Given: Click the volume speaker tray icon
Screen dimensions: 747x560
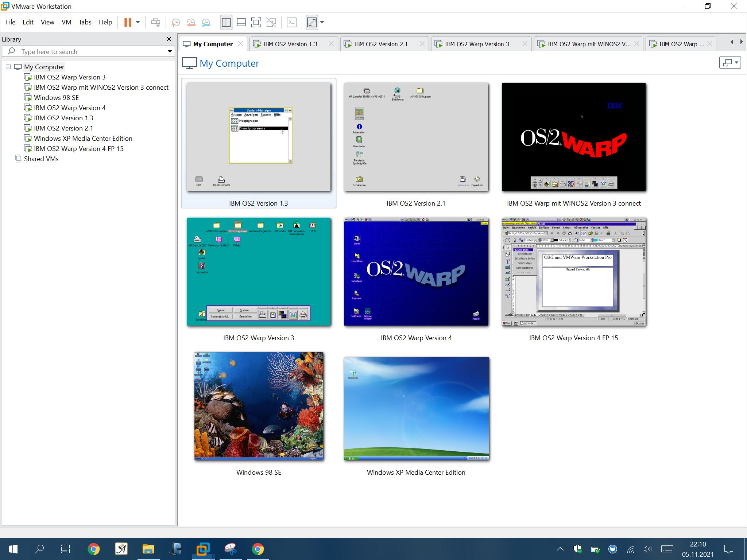Looking at the screenshot, I should pyautogui.click(x=647, y=549).
